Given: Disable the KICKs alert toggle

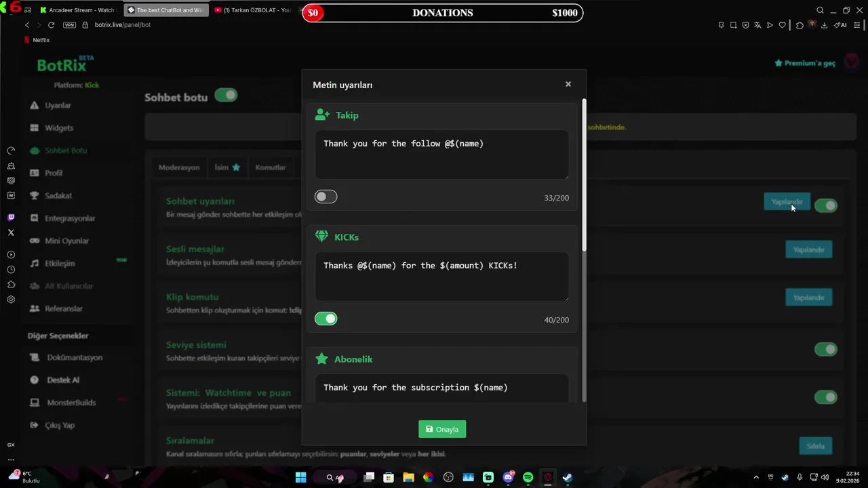Looking at the screenshot, I should tap(325, 319).
